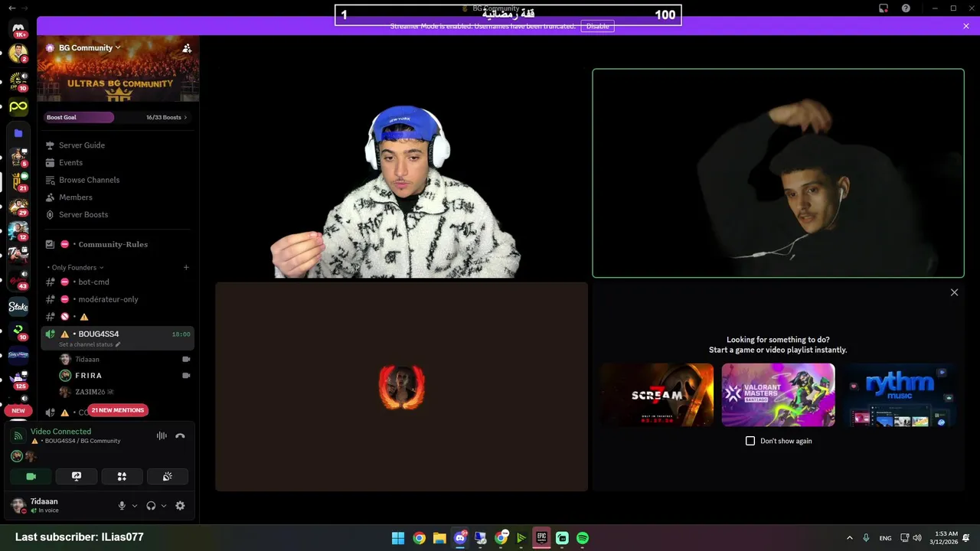Click camera icon next to FRIRA
980x551 pixels.
click(186, 376)
